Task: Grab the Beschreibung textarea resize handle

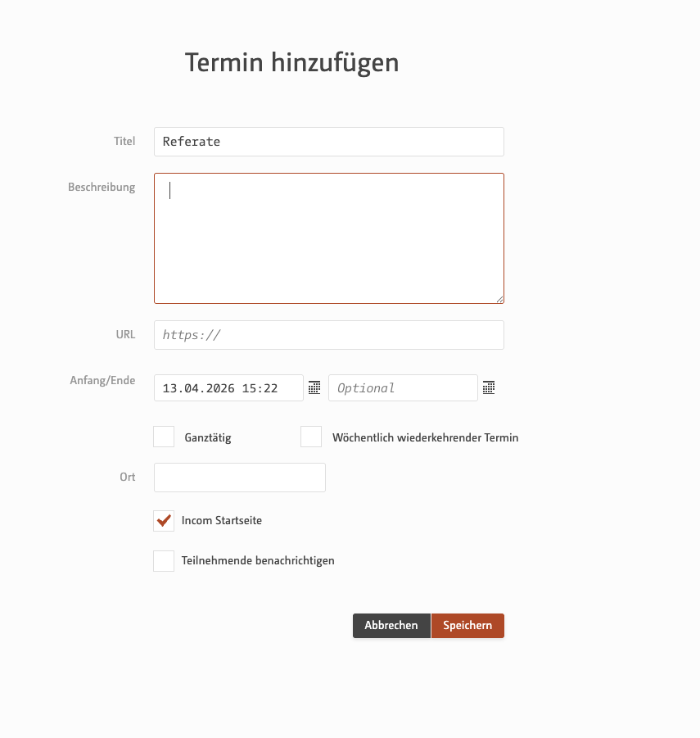Action: (499, 299)
